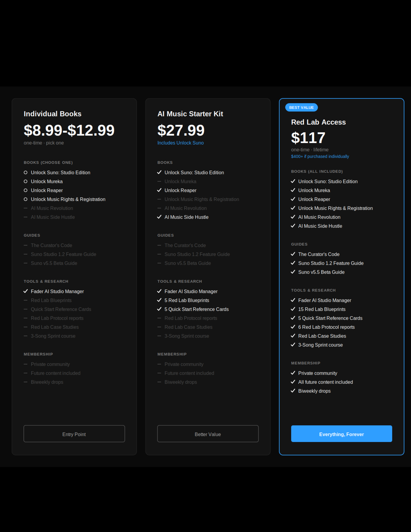Click checkmark beside Fader AI Studio Manager in Individual Books
Screen dimensions: 411x532
26,291
